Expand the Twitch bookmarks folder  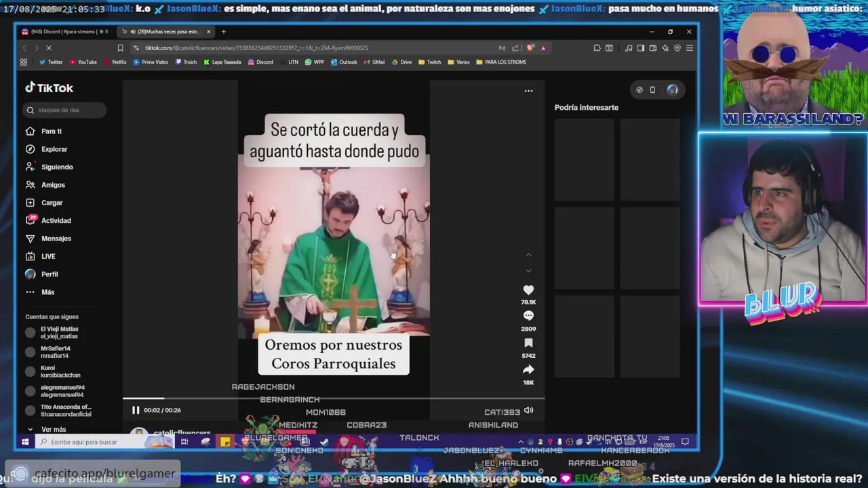click(429, 62)
